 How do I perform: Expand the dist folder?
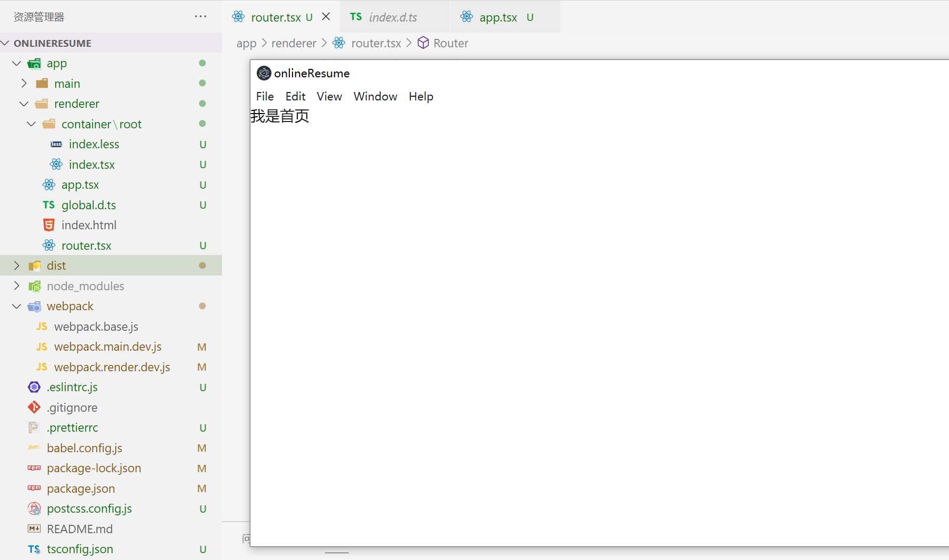pos(16,266)
